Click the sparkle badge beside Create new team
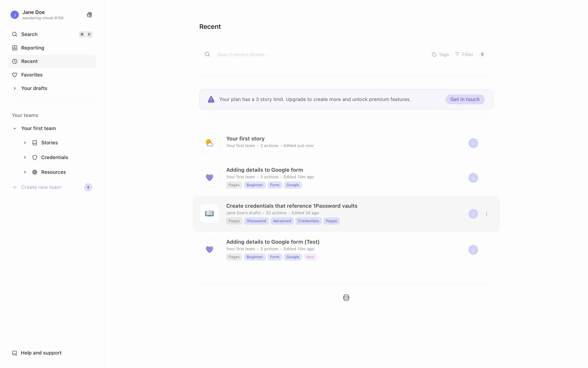Screen dimensions: 588x368 (x=88, y=187)
